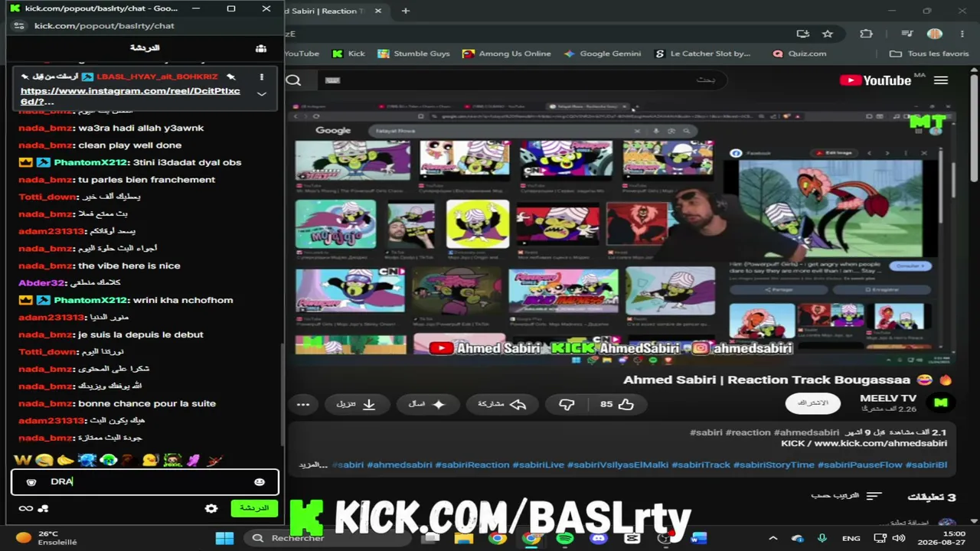Open Tous les favoris folder
Screen dimensions: 980x551
click(929, 54)
